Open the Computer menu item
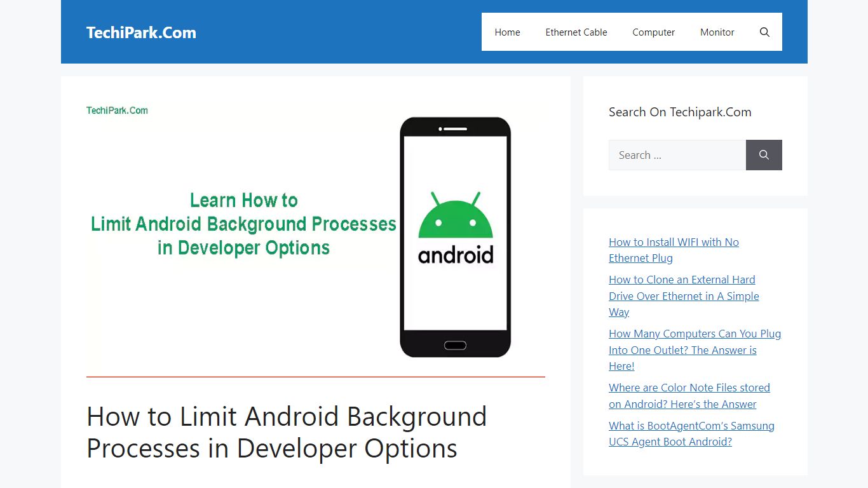Image resolution: width=868 pixels, height=488 pixels. pos(653,32)
